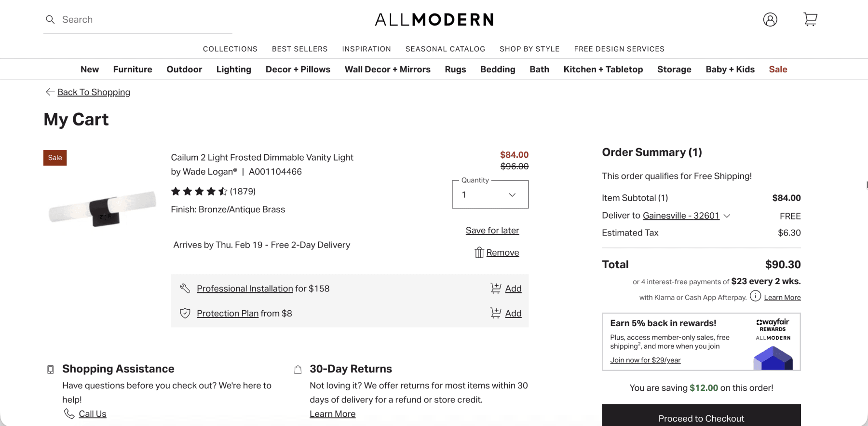Select the Lighting menu item

point(234,69)
